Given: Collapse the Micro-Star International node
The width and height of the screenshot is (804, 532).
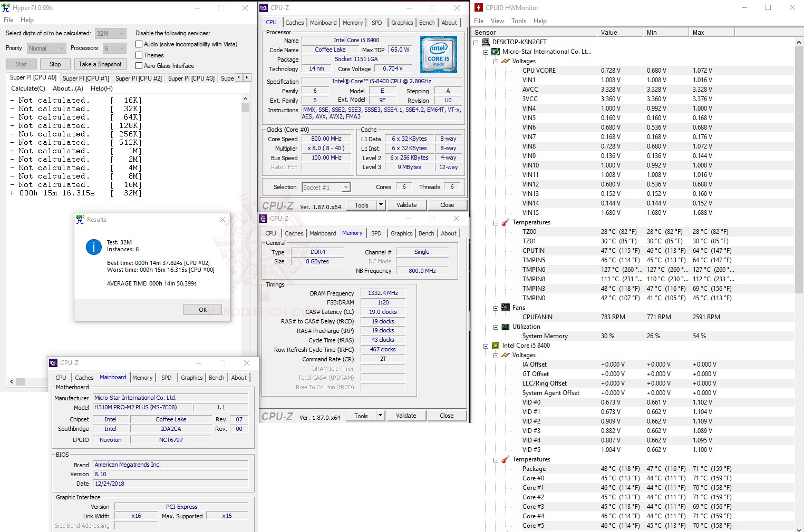Looking at the screenshot, I should 486,52.
